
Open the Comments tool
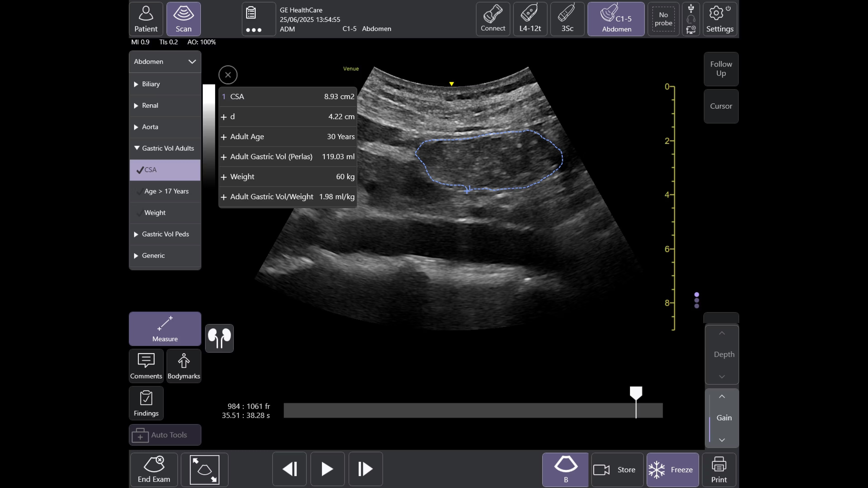click(x=146, y=366)
